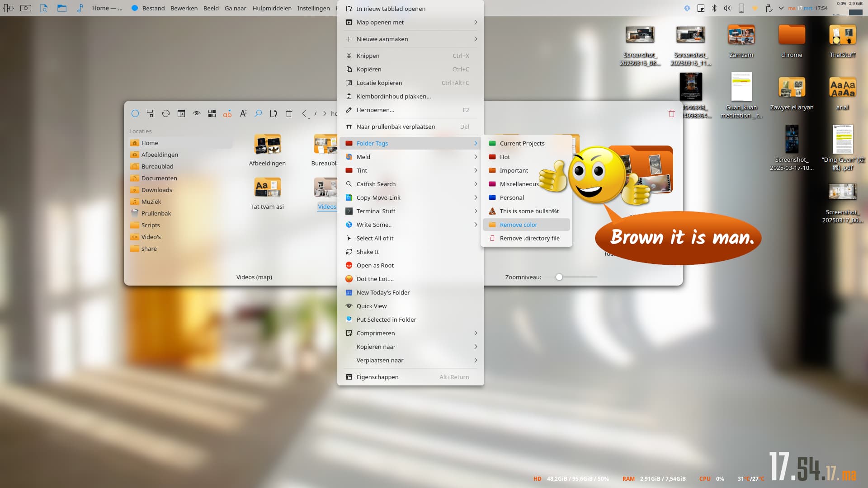868x488 pixels.
Task: Open the Zamzam desktop folder
Action: [x=741, y=41]
